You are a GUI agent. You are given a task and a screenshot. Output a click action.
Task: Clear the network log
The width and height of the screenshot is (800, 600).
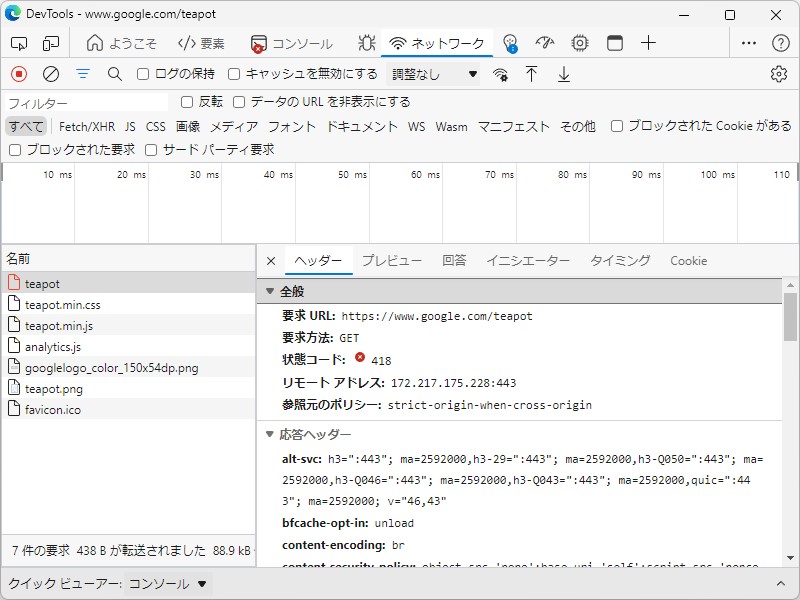tap(51, 74)
